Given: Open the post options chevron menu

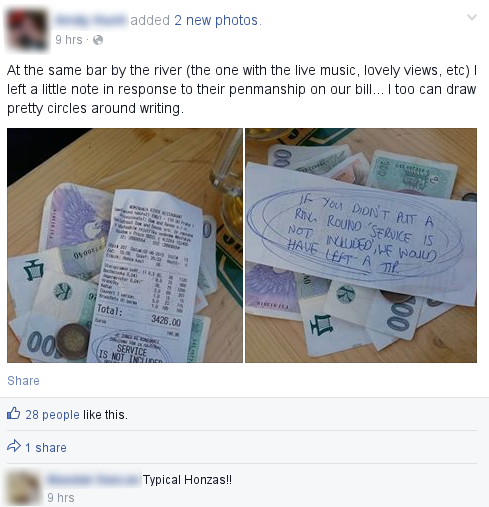Looking at the screenshot, I should (x=472, y=17).
